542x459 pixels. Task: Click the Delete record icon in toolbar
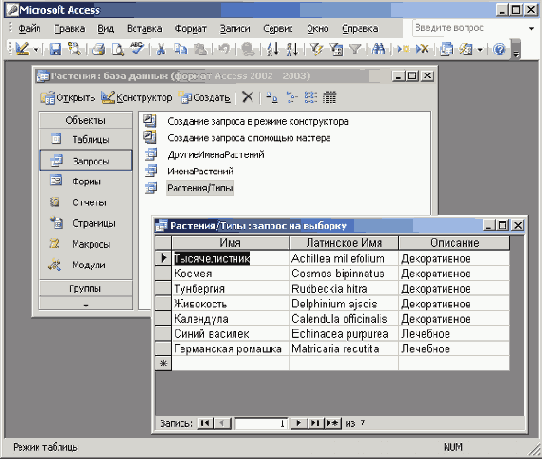(422, 49)
